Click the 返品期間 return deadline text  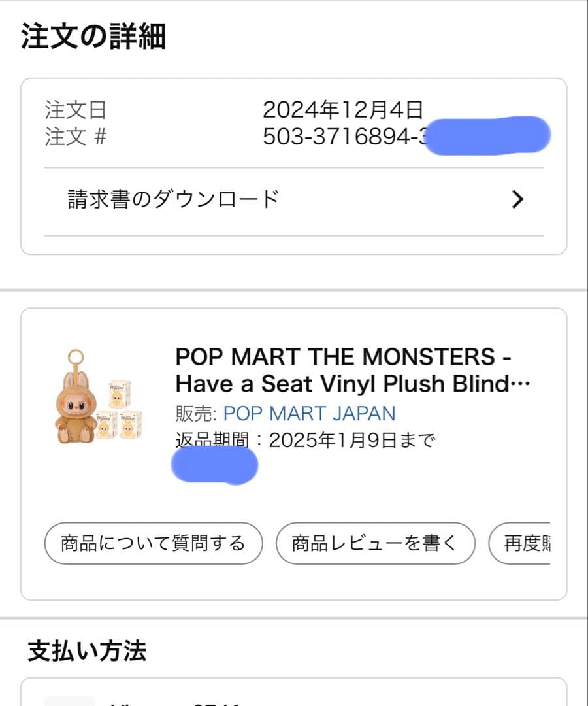[x=305, y=441]
